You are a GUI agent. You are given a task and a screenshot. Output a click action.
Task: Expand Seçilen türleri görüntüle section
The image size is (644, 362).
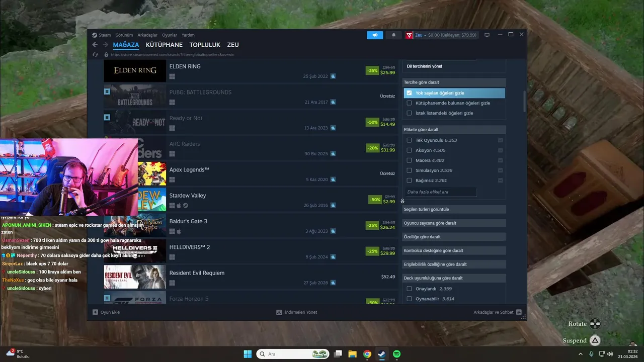[454, 209]
